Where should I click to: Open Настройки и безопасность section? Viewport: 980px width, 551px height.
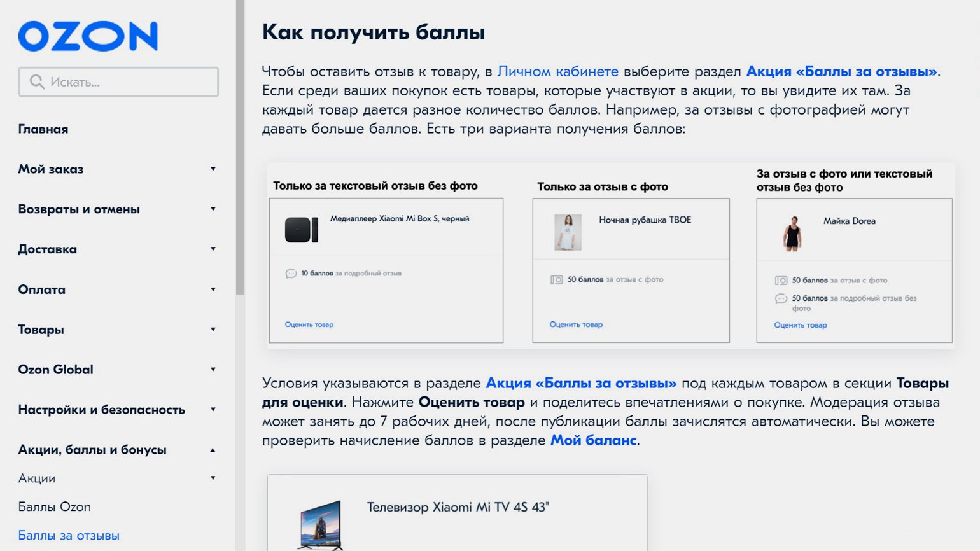102,410
